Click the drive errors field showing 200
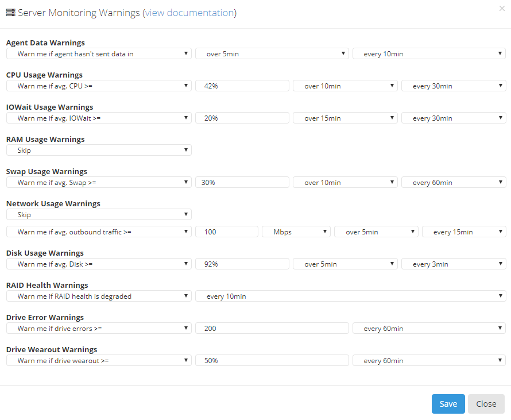The width and height of the screenshot is (511, 420). click(272, 329)
